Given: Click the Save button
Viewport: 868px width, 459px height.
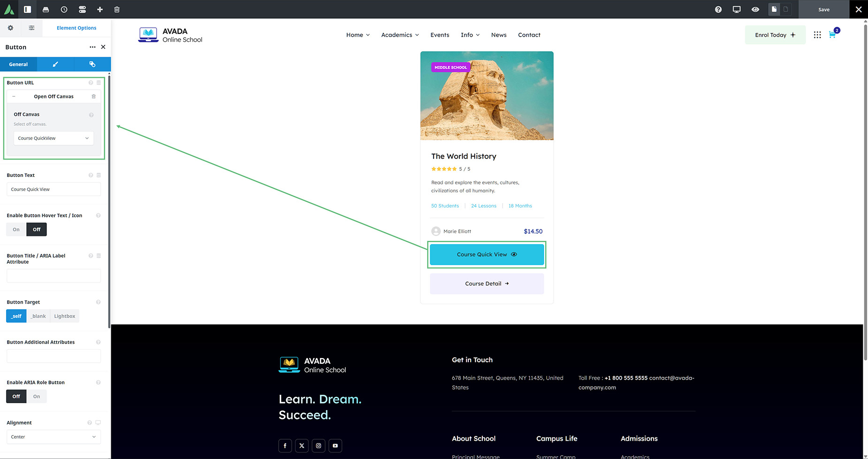Looking at the screenshot, I should [823, 9].
